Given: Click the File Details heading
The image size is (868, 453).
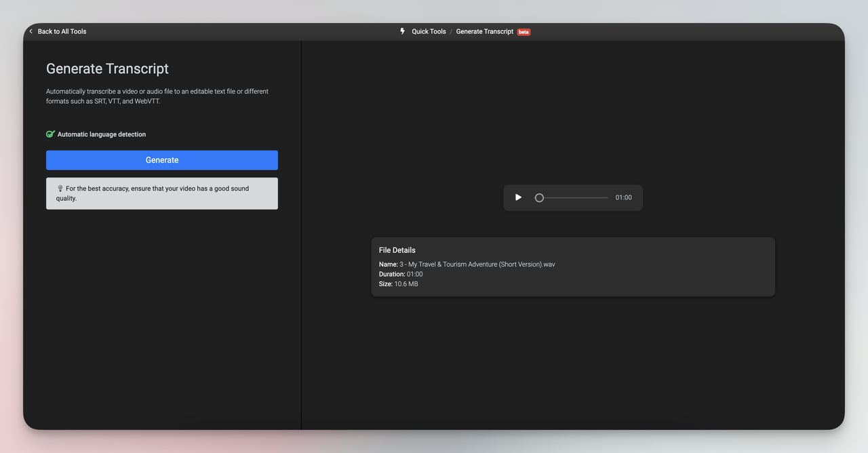Looking at the screenshot, I should [x=397, y=250].
